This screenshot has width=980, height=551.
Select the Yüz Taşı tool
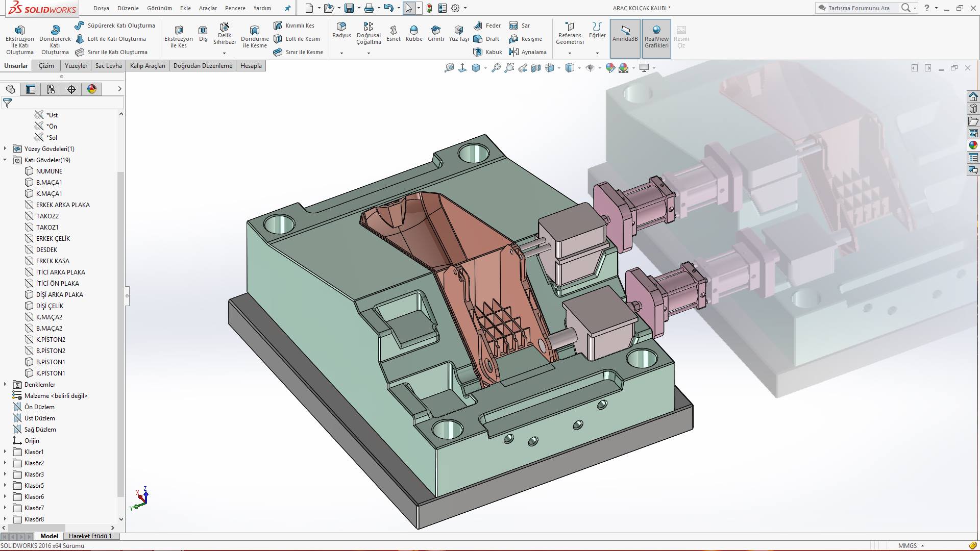459,34
